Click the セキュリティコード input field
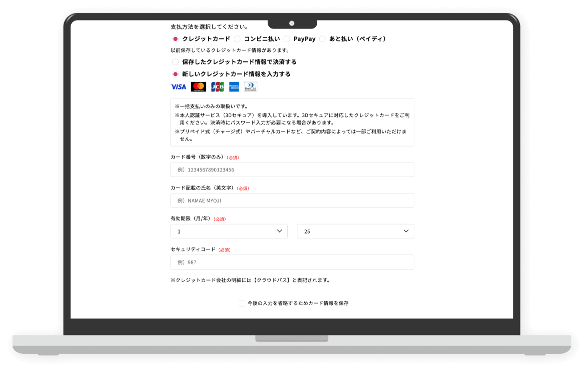588x372 pixels. (x=292, y=262)
